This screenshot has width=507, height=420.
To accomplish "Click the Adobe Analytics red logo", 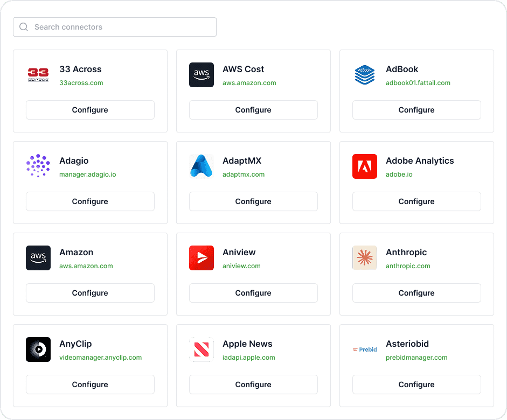I will click(x=365, y=166).
